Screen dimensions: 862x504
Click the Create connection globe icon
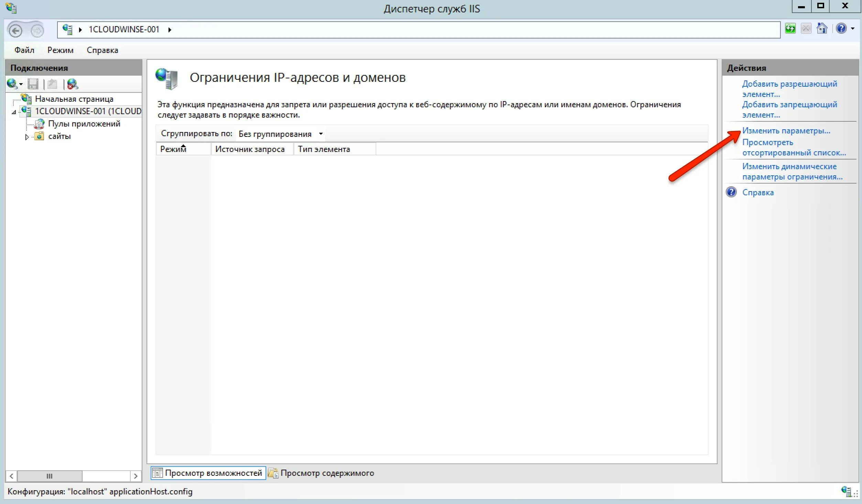coord(12,84)
